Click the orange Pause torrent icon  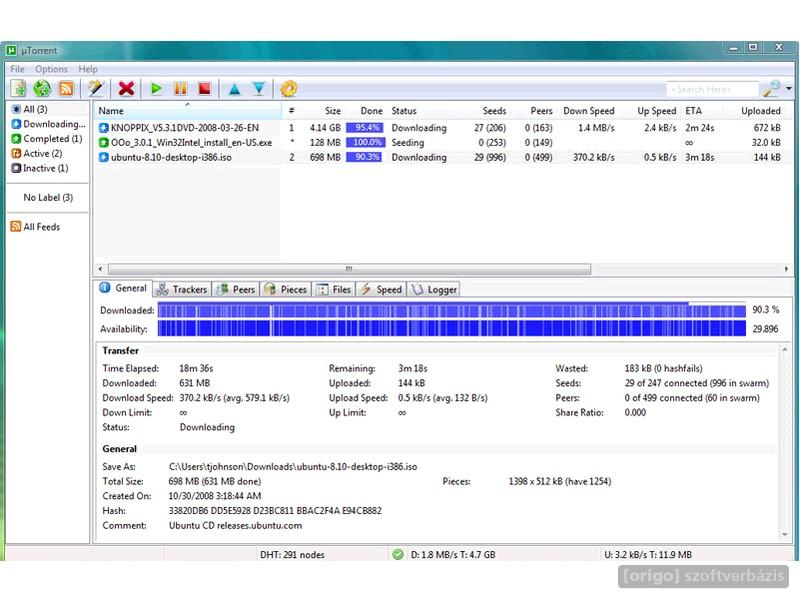[x=180, y=89]
